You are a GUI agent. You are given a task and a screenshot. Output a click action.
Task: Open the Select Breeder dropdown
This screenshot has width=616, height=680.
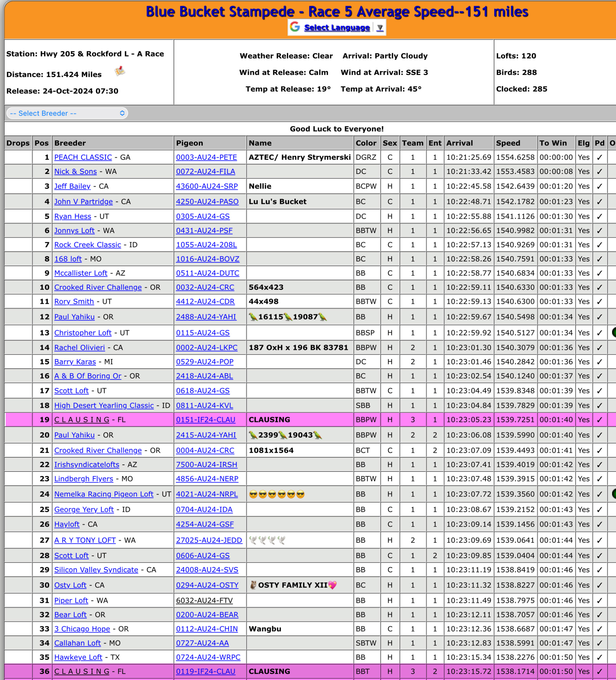[x=67, y=113]
